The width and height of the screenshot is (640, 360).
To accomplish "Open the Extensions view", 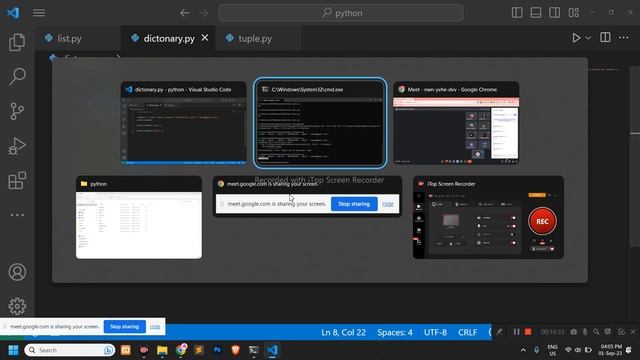I will pos(17,180).
